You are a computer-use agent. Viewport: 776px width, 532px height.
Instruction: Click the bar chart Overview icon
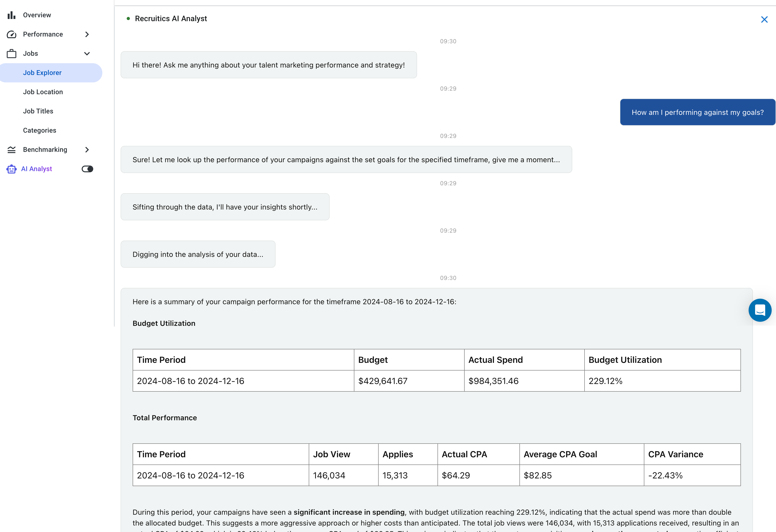click(x=11, y=15)
